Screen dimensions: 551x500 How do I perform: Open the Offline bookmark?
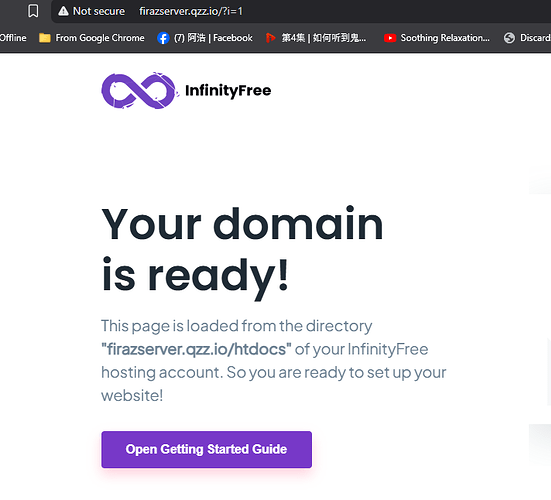(x=13, y=38)
